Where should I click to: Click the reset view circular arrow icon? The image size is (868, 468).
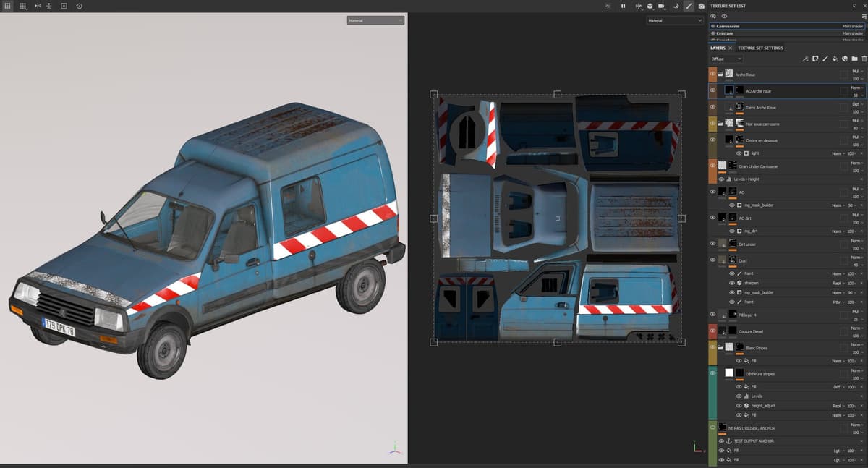tap(79, 6)
